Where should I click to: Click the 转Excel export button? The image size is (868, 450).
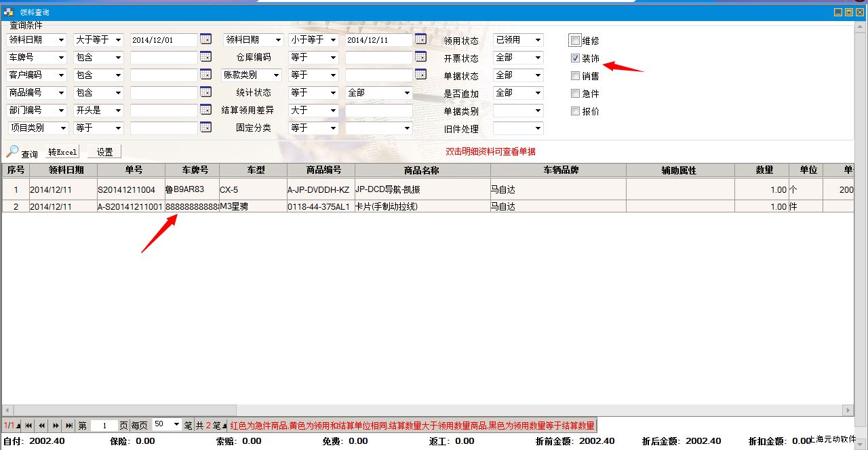click(63, 152)
